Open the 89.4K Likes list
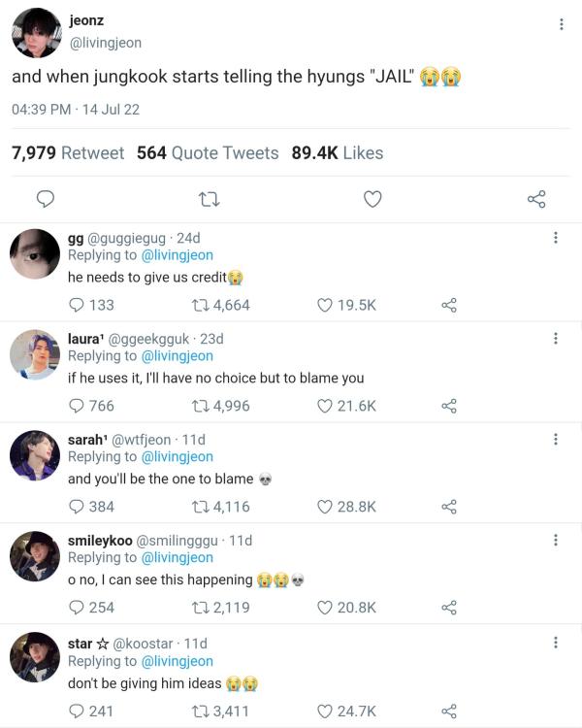The height and width of the screenshot is (728, 582). click(337, 153)
